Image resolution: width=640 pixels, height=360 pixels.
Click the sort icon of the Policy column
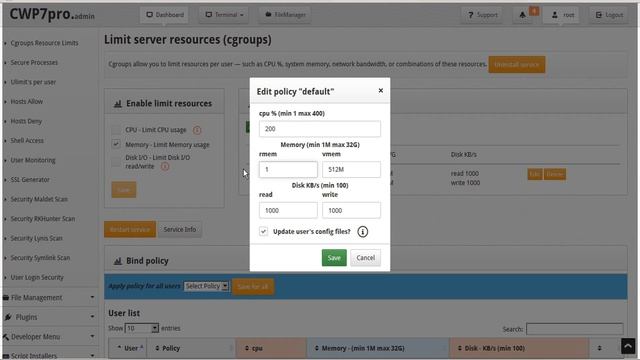point(157,348)
